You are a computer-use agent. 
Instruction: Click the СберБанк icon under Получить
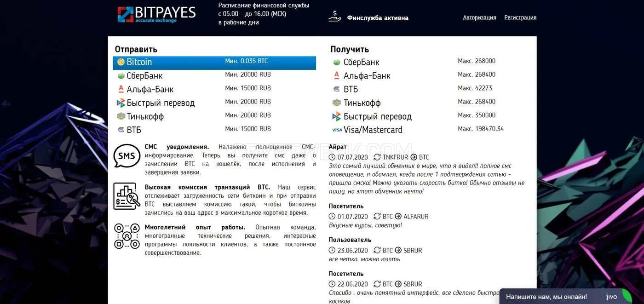tap(337, 62)
